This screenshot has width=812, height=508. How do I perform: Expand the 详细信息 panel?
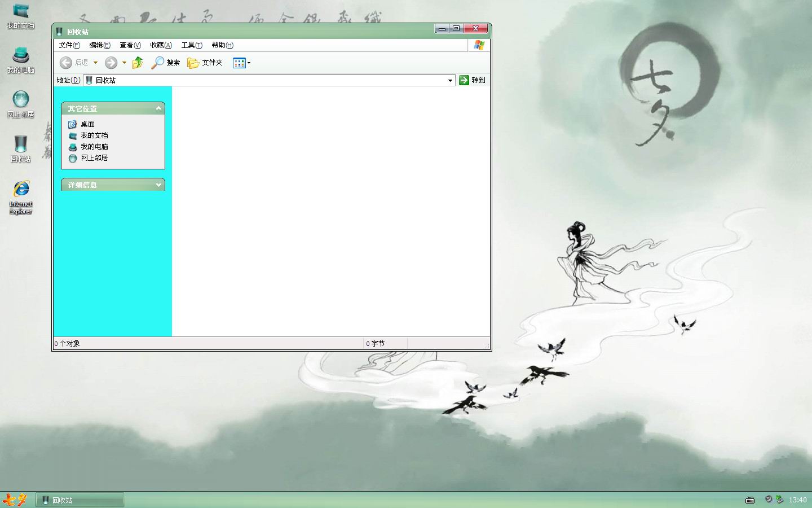click(x=158, y=185)
